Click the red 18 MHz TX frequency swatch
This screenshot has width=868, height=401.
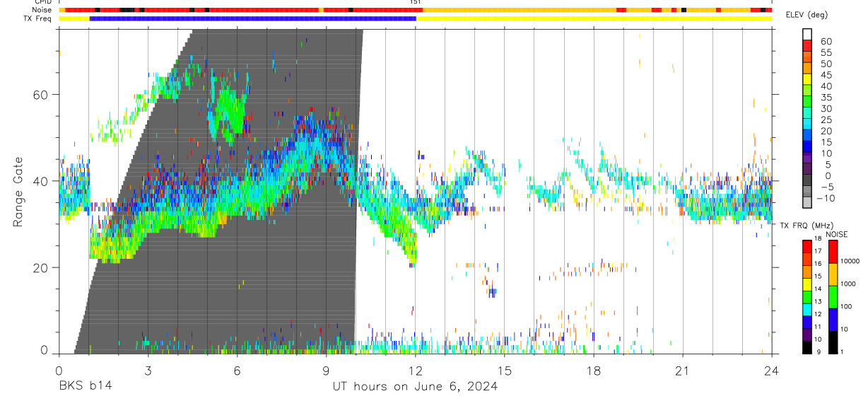coord(807,246)
